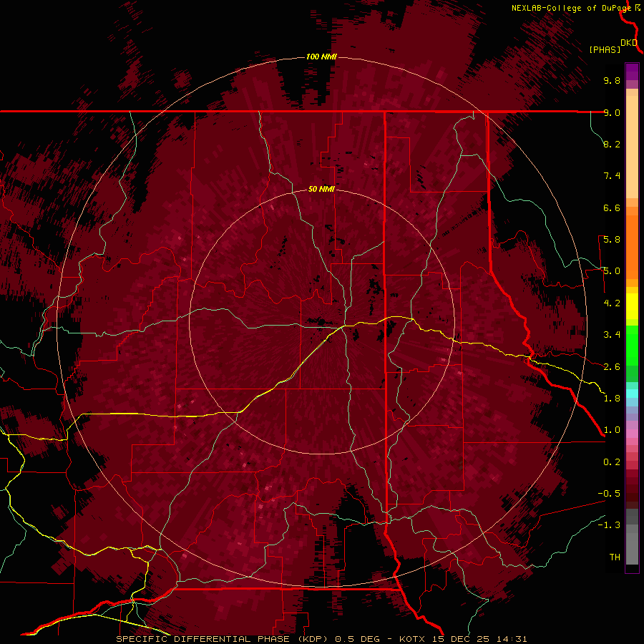Click the product title SPECIFIC DIFFERENTIAL PHASE (KDP)
The height and width of the screenshot is (644, 644).
click(x=223, y=639)
